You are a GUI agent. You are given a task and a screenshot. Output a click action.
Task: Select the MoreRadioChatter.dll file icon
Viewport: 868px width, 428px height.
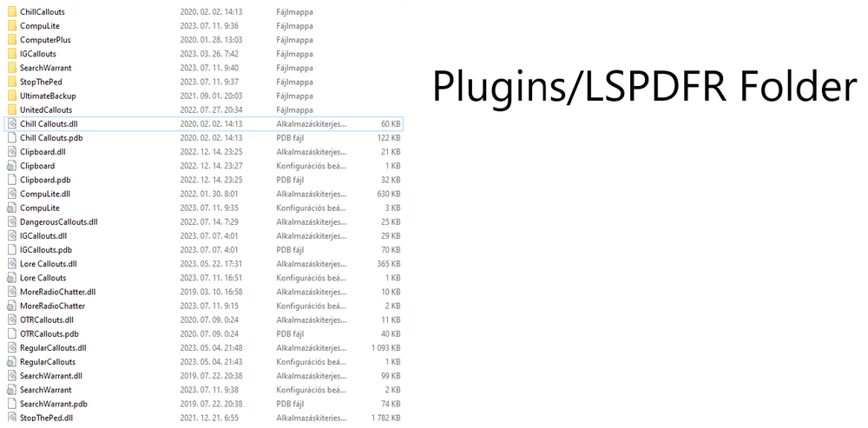click(11, 292)
